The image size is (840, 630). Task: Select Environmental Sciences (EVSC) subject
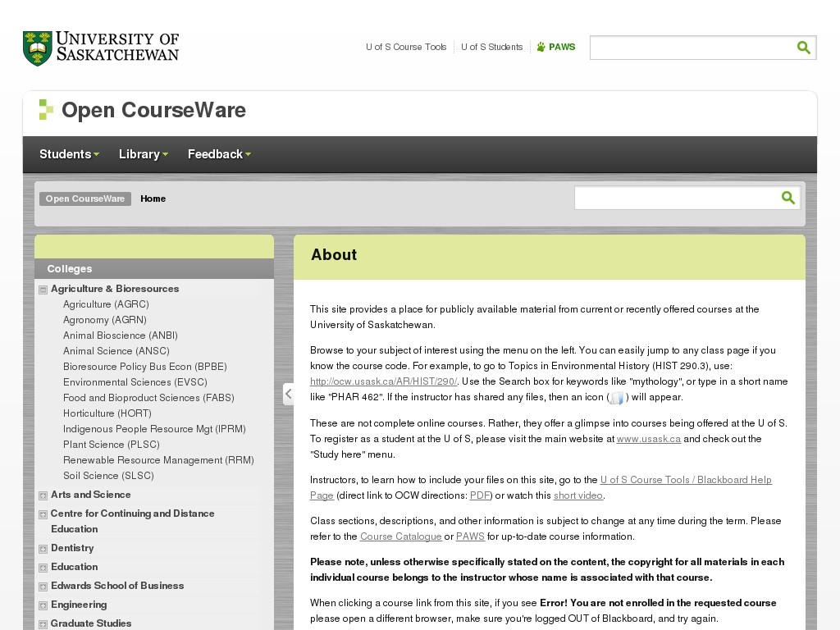tap(135, 382)
